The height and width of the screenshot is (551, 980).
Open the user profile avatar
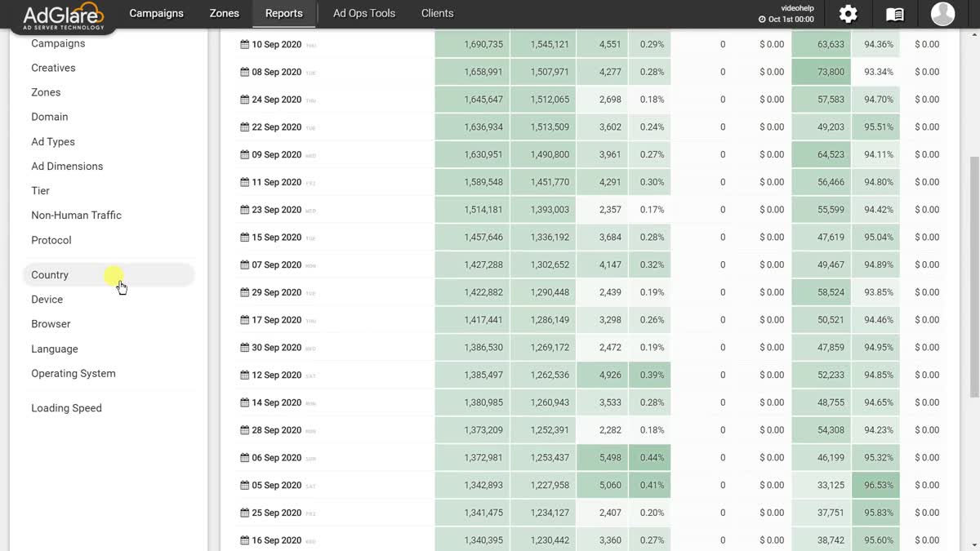click(942, 14)
